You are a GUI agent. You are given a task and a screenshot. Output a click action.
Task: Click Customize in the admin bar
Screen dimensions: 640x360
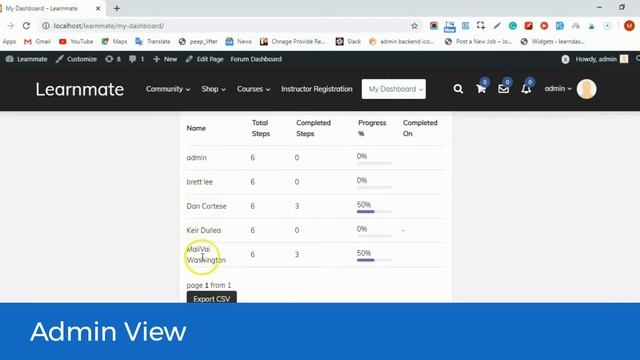(x=76, y=59)
